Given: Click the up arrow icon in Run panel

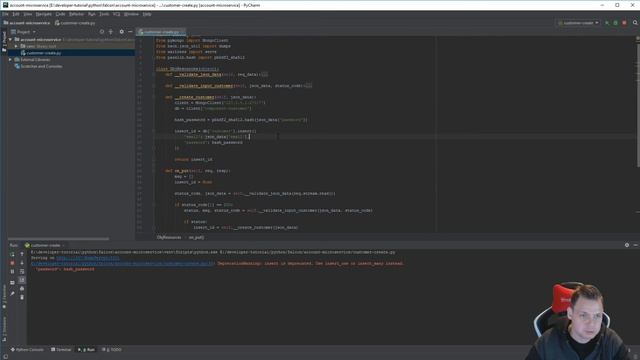Looking at the screenshot, I should 22,254.
